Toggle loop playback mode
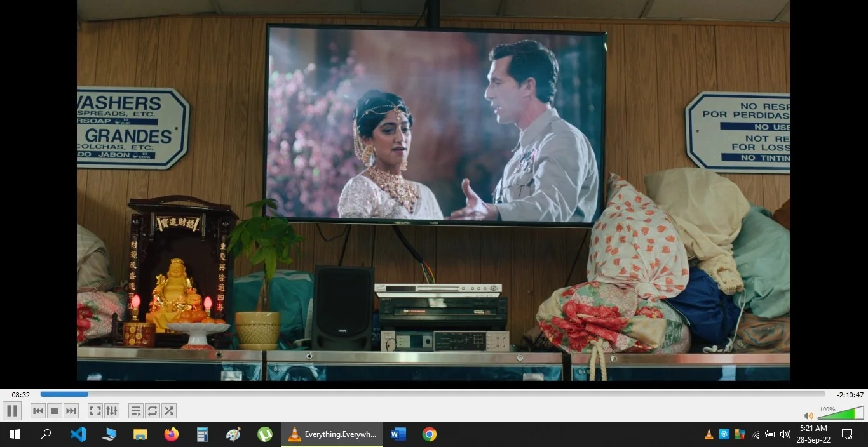This screenshot has height=447, width=868. [x=153, y=411]
